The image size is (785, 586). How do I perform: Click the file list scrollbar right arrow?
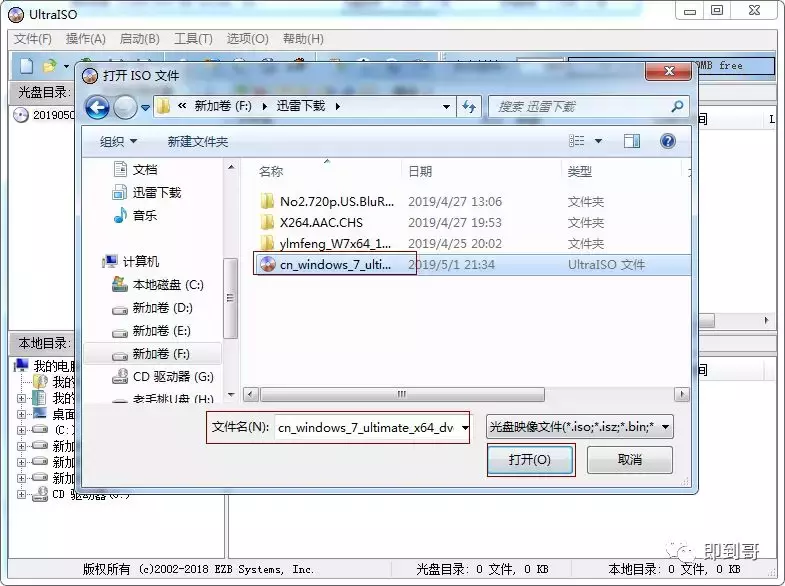click(x=682, y=394)
